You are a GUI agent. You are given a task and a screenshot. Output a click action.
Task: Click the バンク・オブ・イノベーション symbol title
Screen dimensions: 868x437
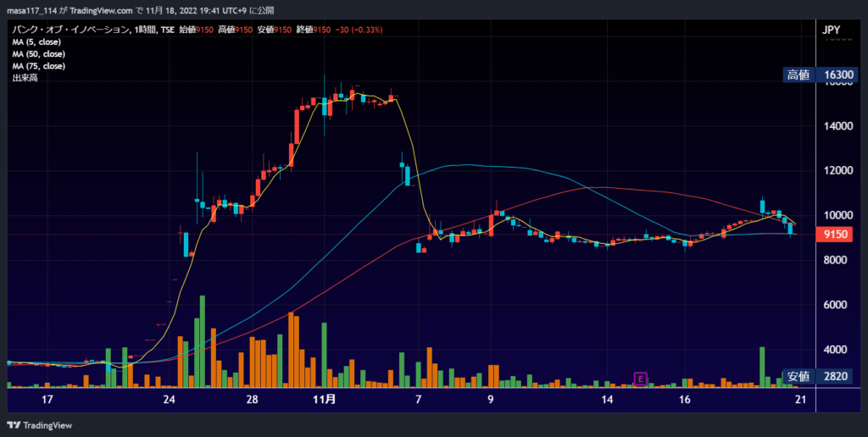tap(71, 30)
